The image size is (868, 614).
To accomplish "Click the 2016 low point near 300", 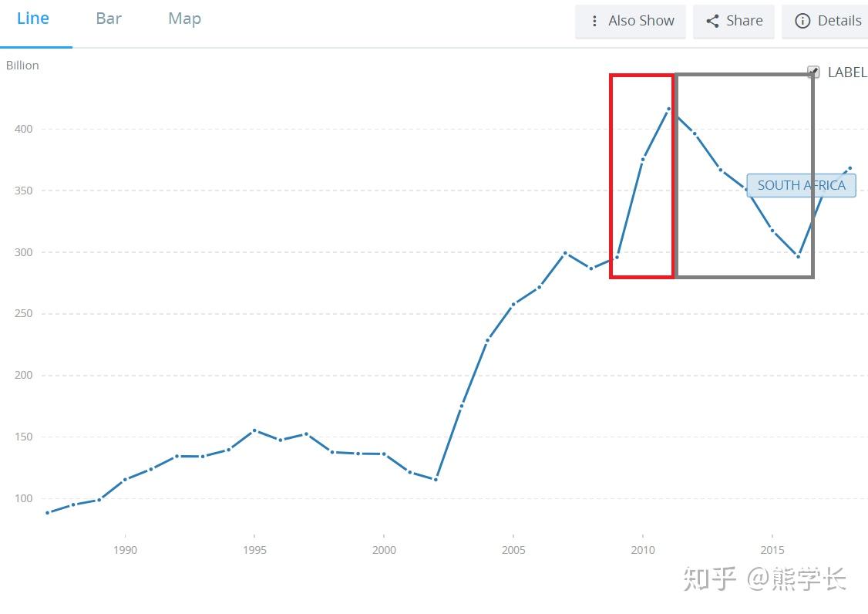I will tap(799, 257).
